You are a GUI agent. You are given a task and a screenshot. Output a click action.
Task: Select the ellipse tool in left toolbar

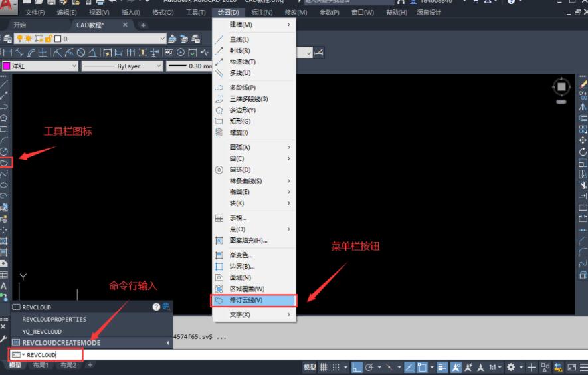point(4,185)
